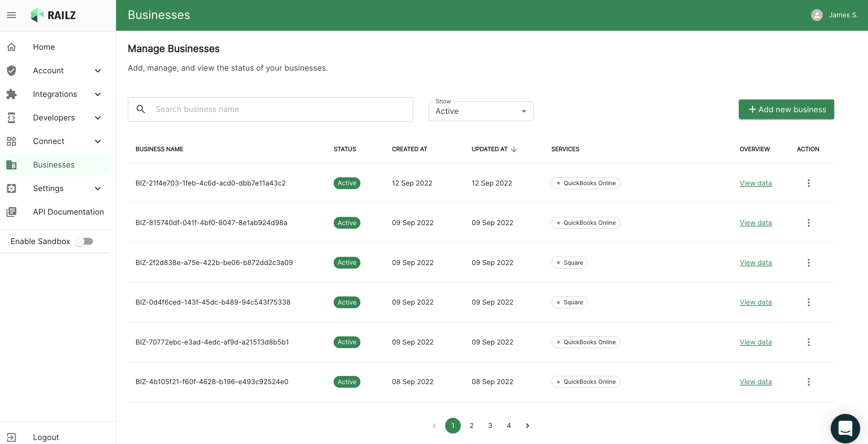
Task: Click the API Documentation sidebar icon
Action: [11, 212]
